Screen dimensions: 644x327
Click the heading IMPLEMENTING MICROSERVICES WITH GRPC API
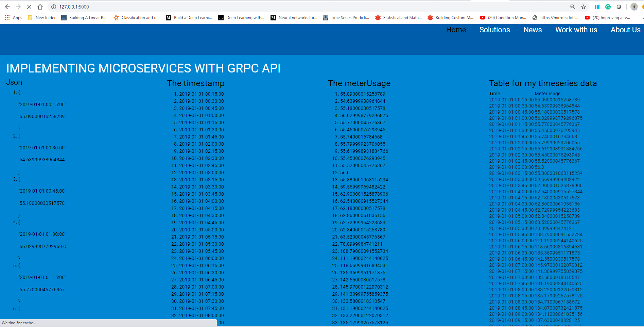click(x=143, y=68)
